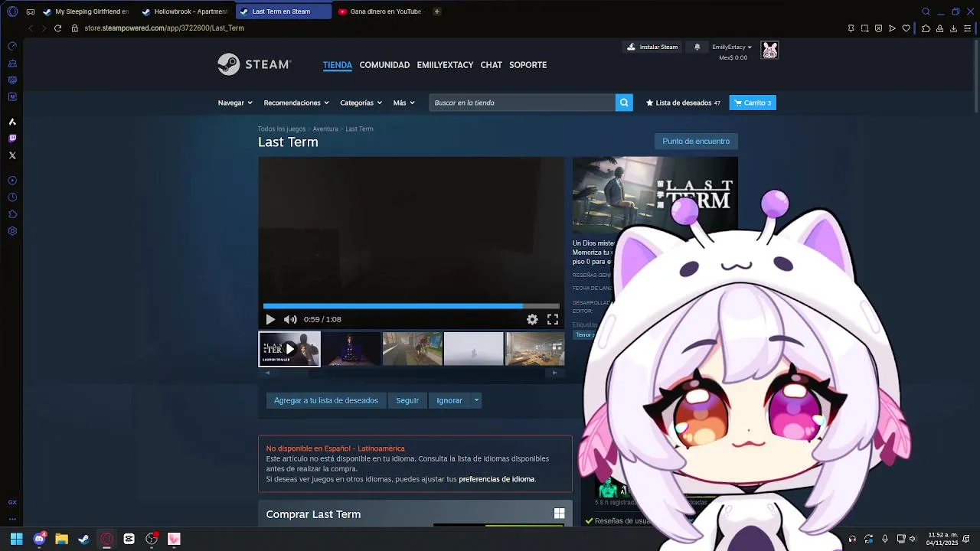Go back to previous page
This screenshot has width=980, height=551.
31,28
